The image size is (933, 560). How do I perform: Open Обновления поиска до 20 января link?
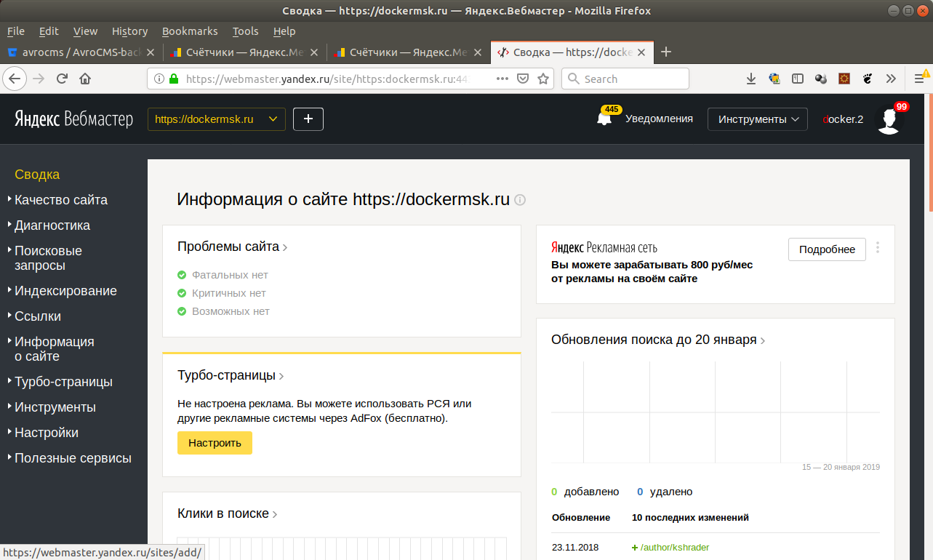[x=658, y=340]
